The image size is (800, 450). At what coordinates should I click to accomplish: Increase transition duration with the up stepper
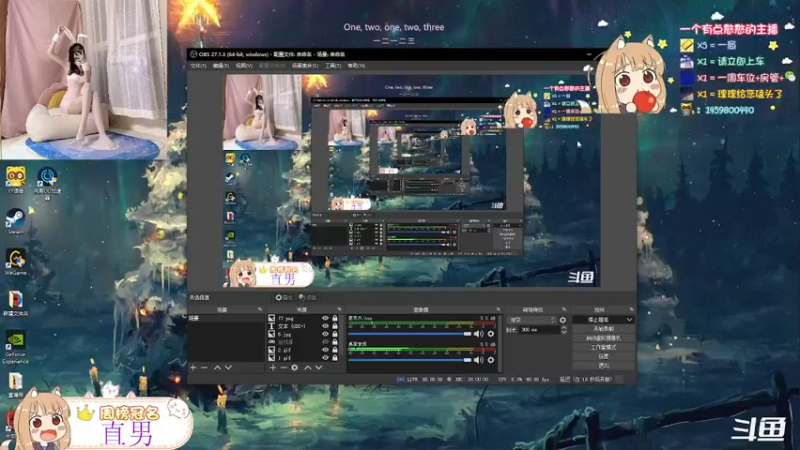pos(563,328)
